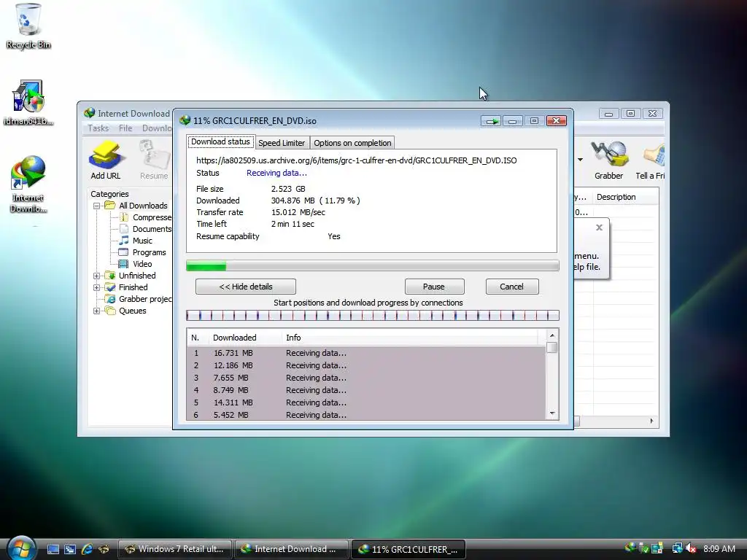
Task: Click the connections list scrollbar thumb
Action: coord(552,348)
